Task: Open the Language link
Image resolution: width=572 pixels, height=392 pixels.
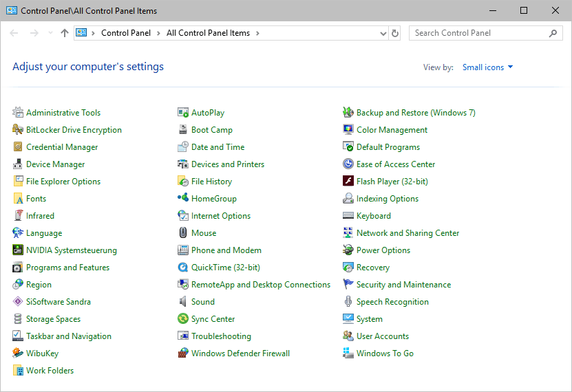Action: click(x=44, y=233)
